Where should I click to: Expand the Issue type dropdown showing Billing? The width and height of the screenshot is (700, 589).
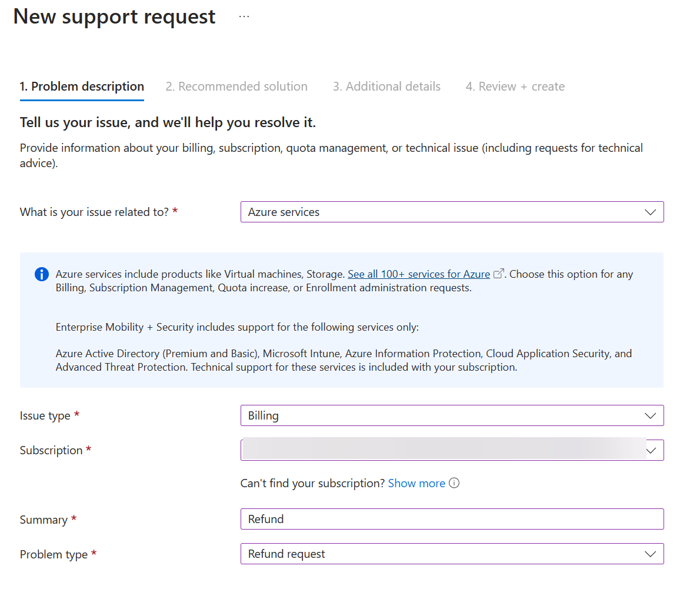(452, 415)
